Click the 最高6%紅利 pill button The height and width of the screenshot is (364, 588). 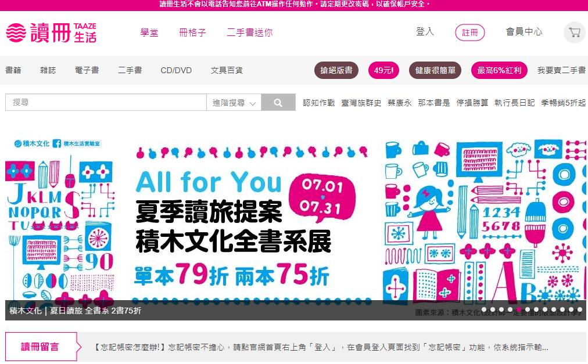coord(499,70)
